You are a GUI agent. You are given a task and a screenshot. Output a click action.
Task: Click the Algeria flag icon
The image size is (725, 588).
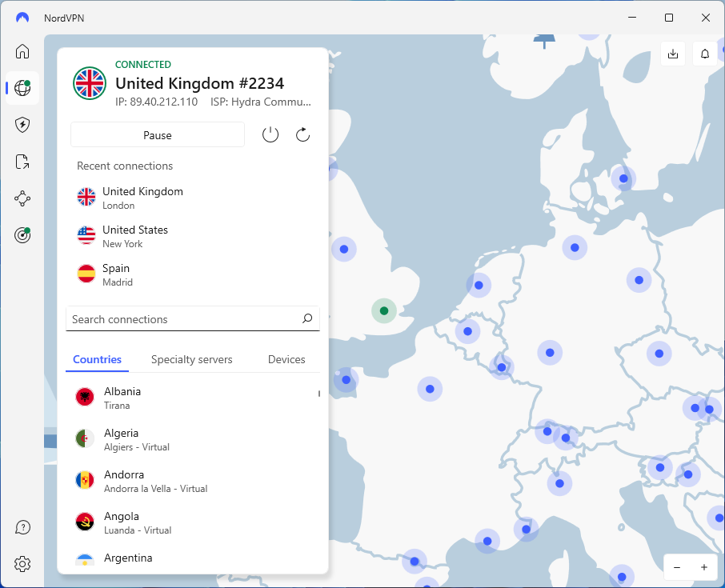coord(85,438)
